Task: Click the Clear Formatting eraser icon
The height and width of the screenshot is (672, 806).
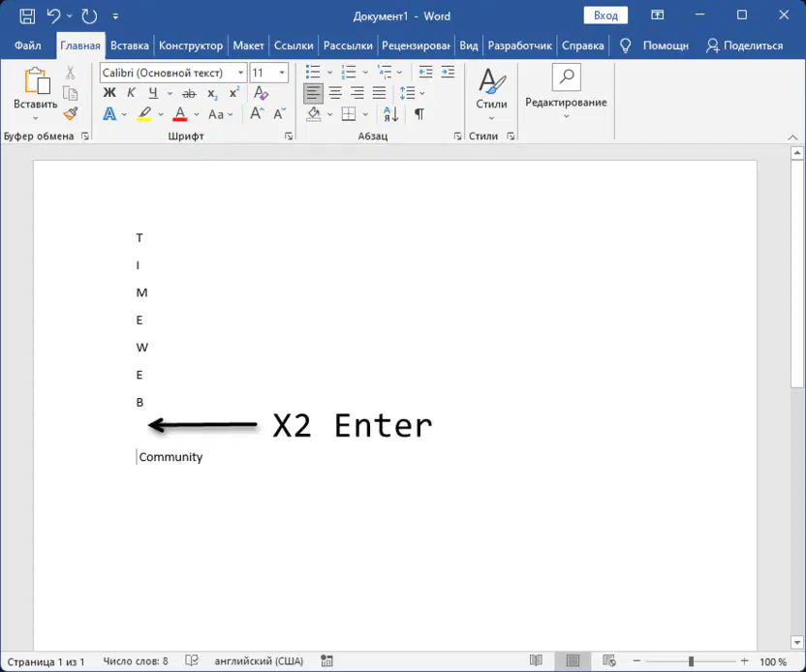Action: [x=262, y=93]
